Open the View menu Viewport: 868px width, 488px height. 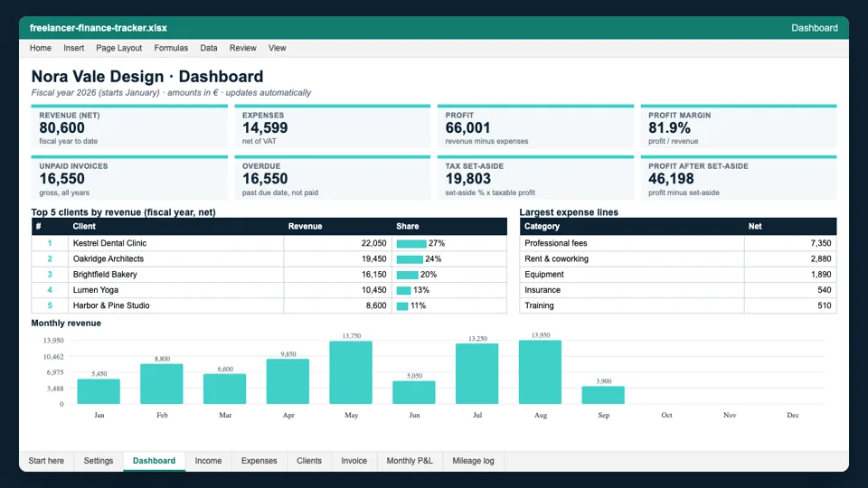pos(278,48)
